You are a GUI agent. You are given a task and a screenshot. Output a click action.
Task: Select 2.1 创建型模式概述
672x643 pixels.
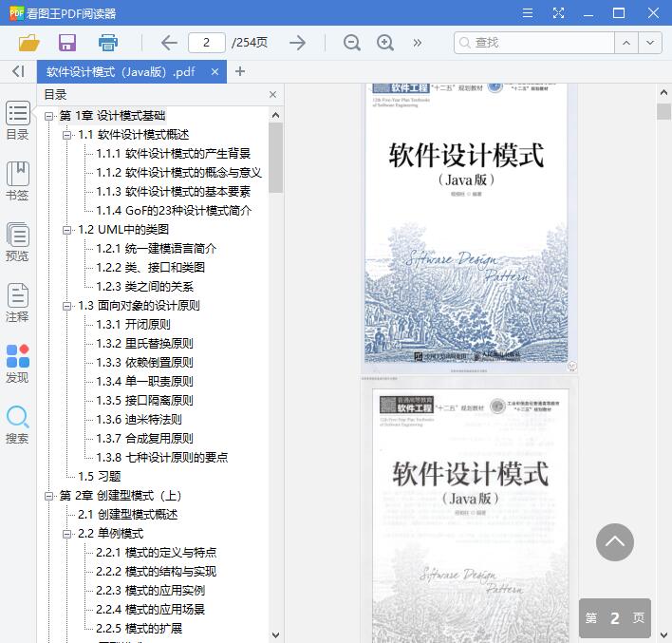[x=128, y=515]
